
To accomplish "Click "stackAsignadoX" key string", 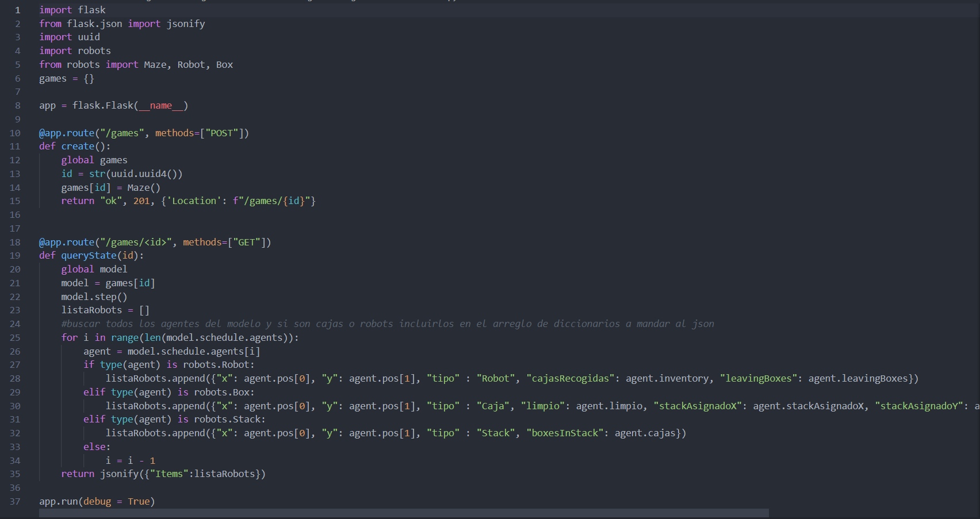I will (698, 406).
